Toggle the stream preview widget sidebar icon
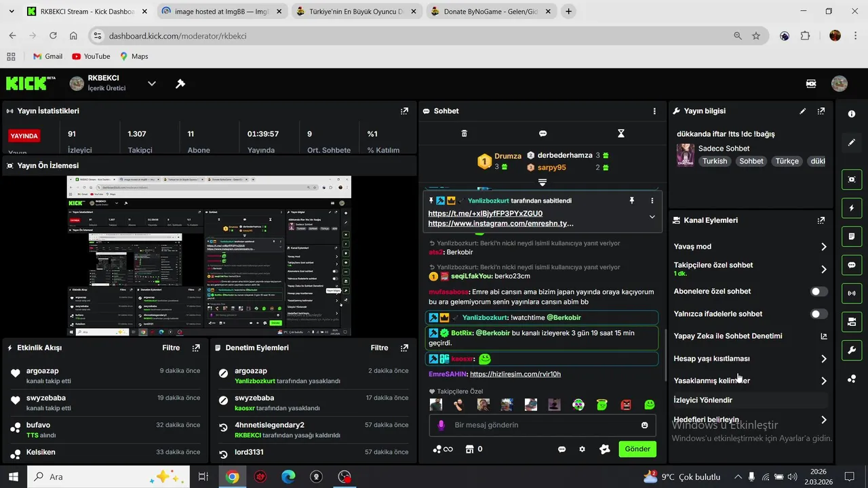 [x=852, y=179]
